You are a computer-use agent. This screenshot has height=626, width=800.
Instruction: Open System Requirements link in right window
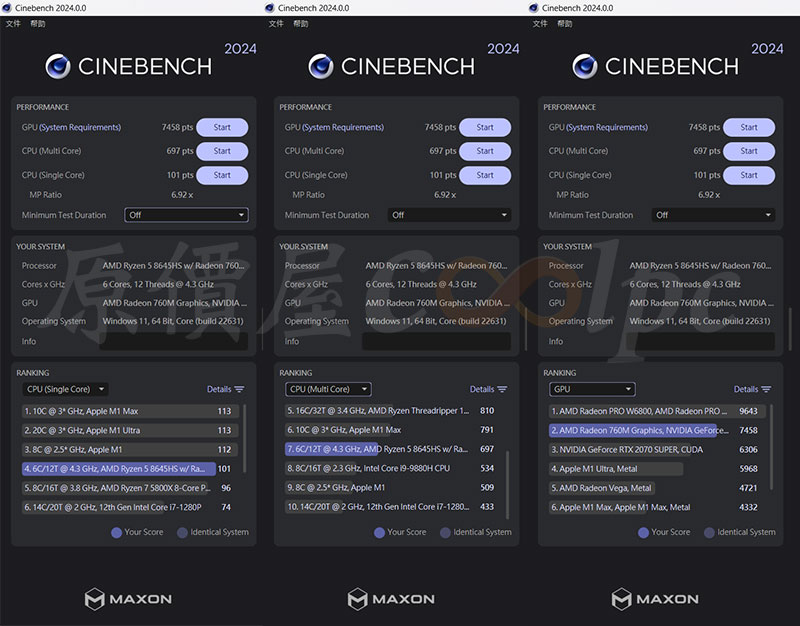[607, 128]
